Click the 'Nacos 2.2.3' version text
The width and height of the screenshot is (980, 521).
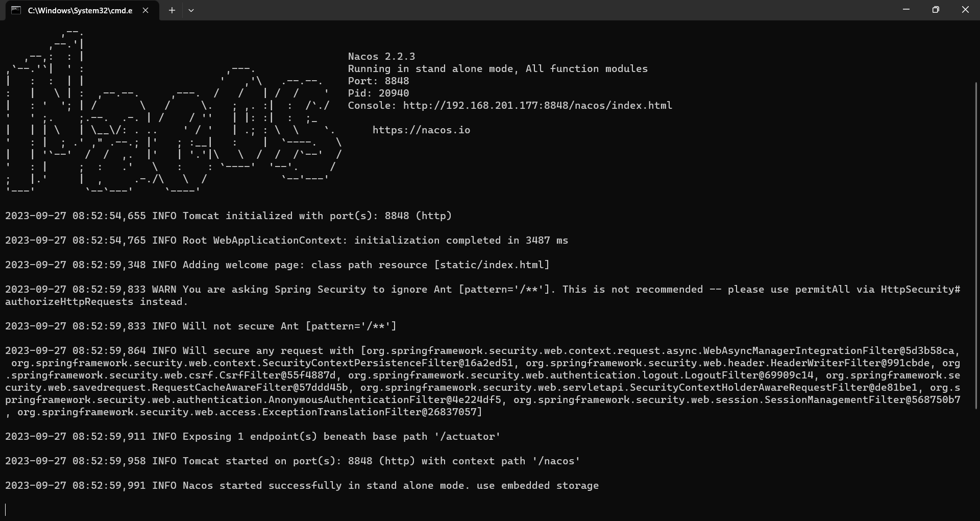point(381,57)
